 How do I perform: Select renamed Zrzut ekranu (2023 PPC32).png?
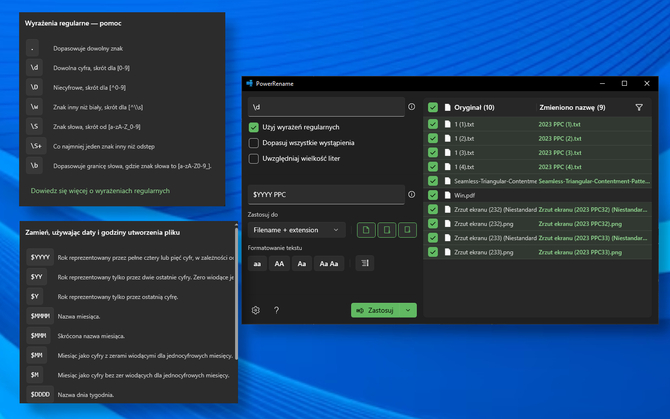pyautogui.click(x=580, y=224)
